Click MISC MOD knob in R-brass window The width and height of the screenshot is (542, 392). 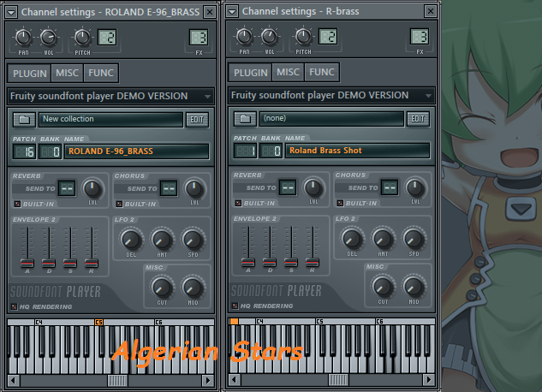click(x=414, y=287)
